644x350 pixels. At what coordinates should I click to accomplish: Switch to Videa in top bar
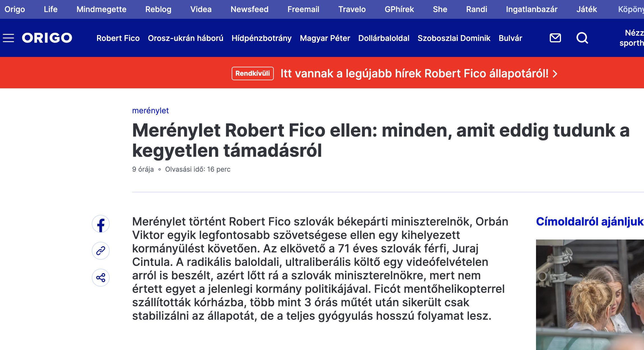click(x=201, y=9)
